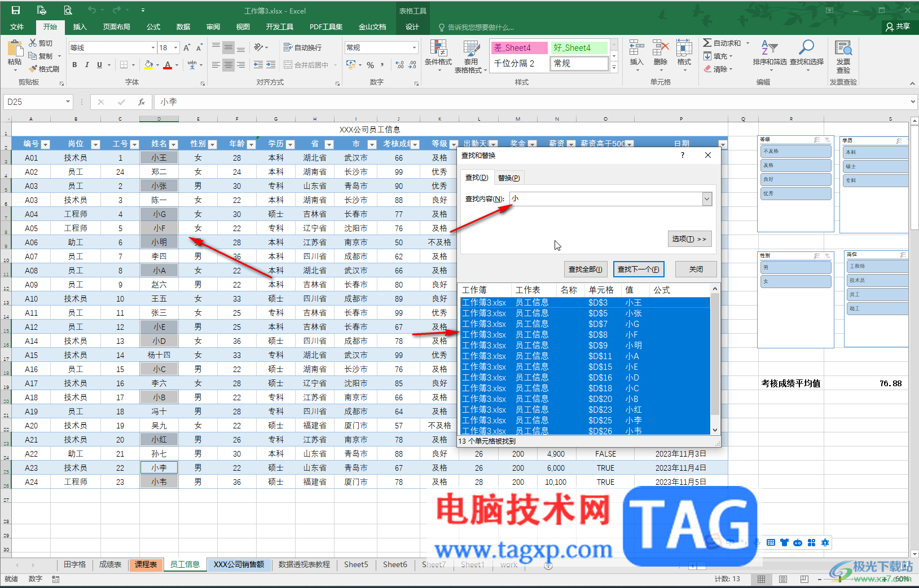The image size is (919, 588).
Task: Click the formula bar containing 小李
Action: coord(530,102)
